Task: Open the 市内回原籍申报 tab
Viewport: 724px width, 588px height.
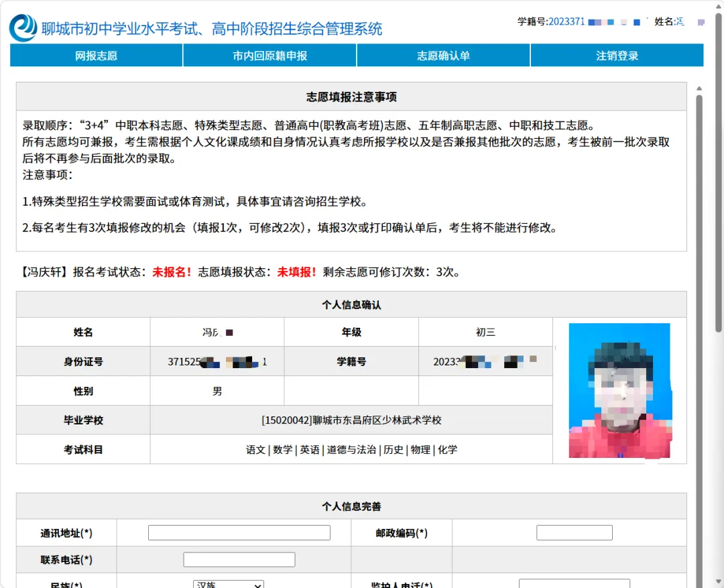Action: [x=269, y=56]
